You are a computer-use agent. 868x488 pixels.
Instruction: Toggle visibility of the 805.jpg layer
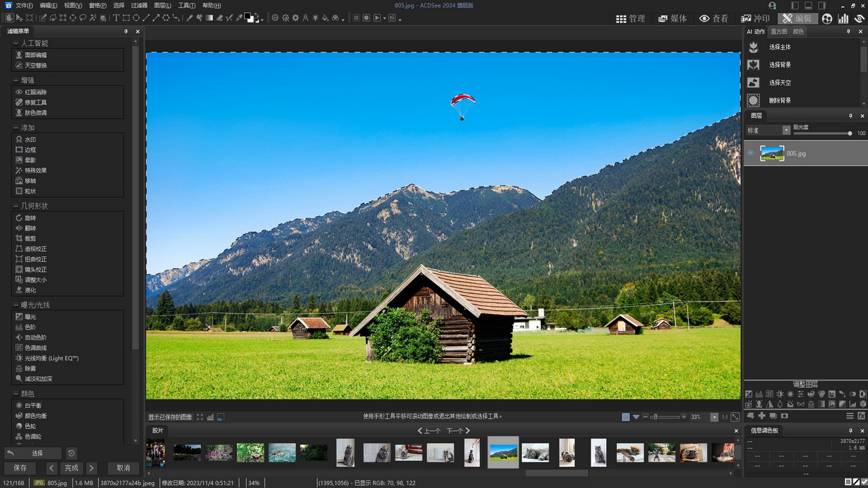coord(750,153)
